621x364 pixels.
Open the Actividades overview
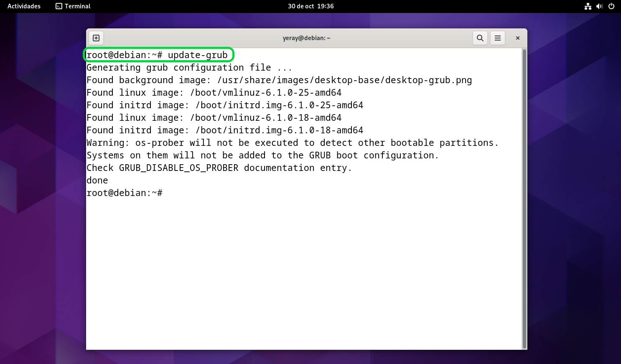tap(24, 6)
